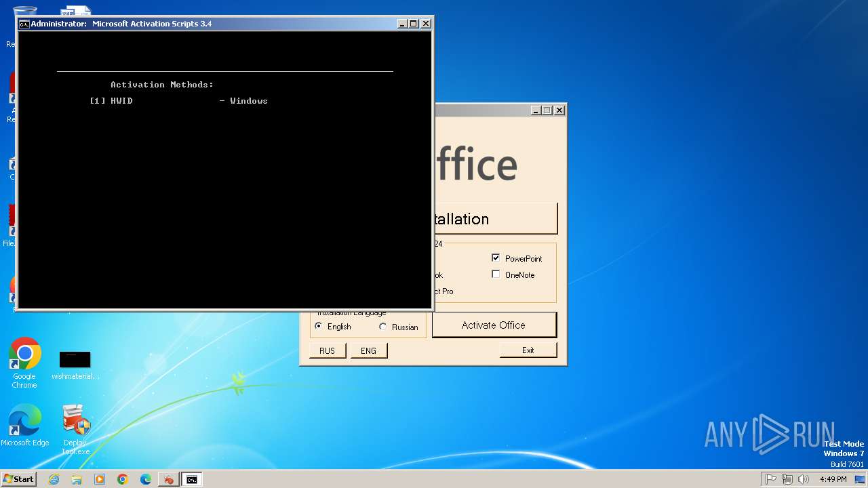Close the Office installer window
The height and width of the screenshot is (488, 868).
(x=559, y=110)
